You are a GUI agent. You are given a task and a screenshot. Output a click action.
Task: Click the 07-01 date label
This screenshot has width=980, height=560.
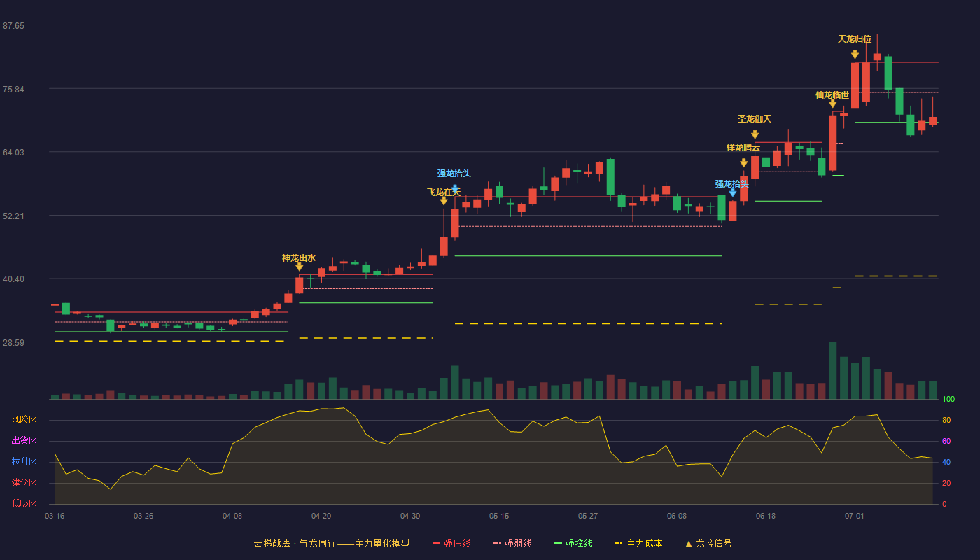855,516
